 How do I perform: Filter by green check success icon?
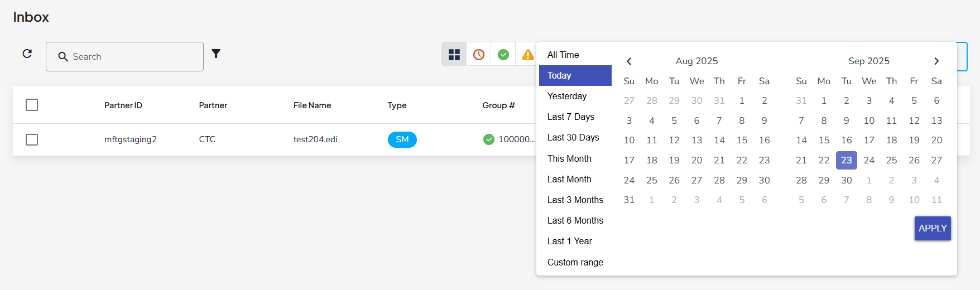503,55
